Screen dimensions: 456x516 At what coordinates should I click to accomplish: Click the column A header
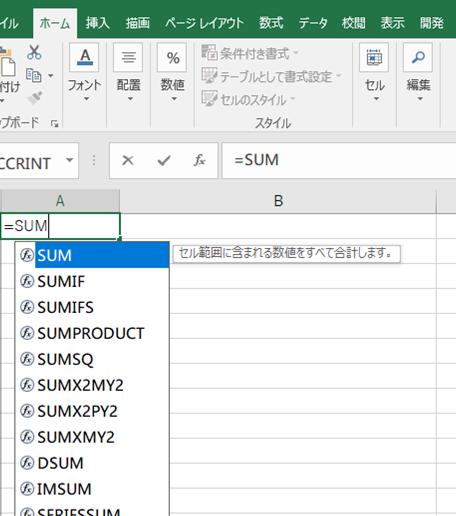tap(60, 201)
